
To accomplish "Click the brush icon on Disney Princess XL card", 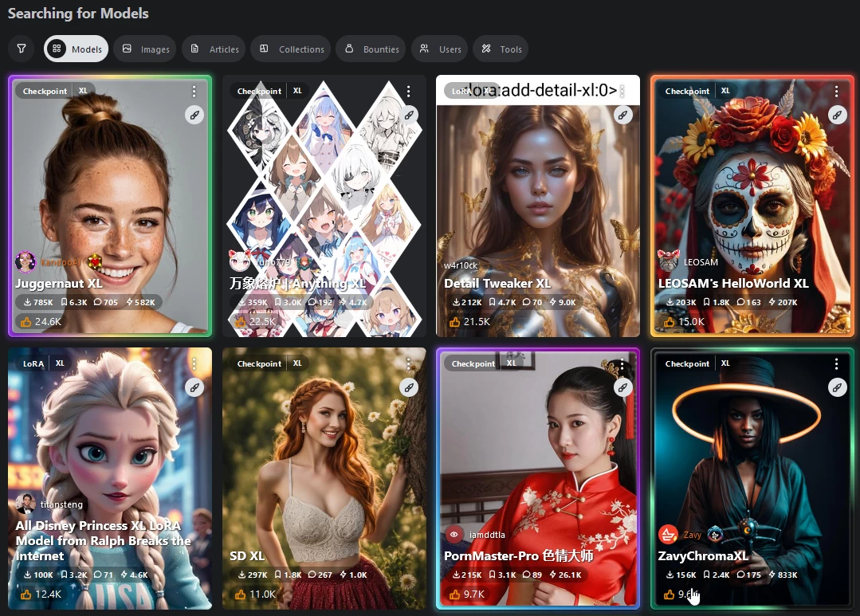I will coord(194,388).
